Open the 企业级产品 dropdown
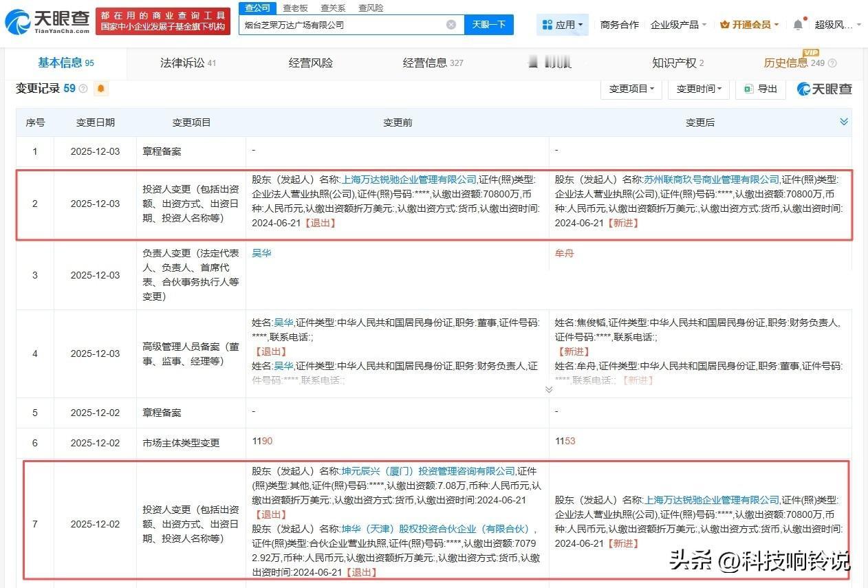This screenshot has width=868, height=588. pos(678,25)
